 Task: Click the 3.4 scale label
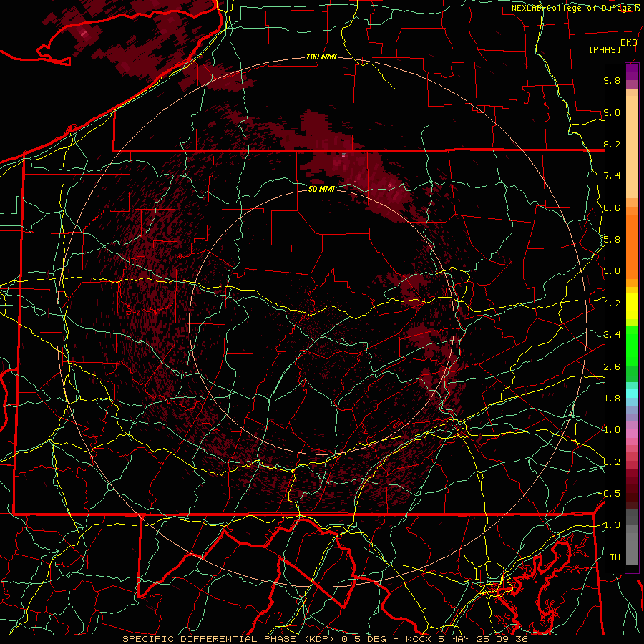pyautogui.click(x=612, y=335)
